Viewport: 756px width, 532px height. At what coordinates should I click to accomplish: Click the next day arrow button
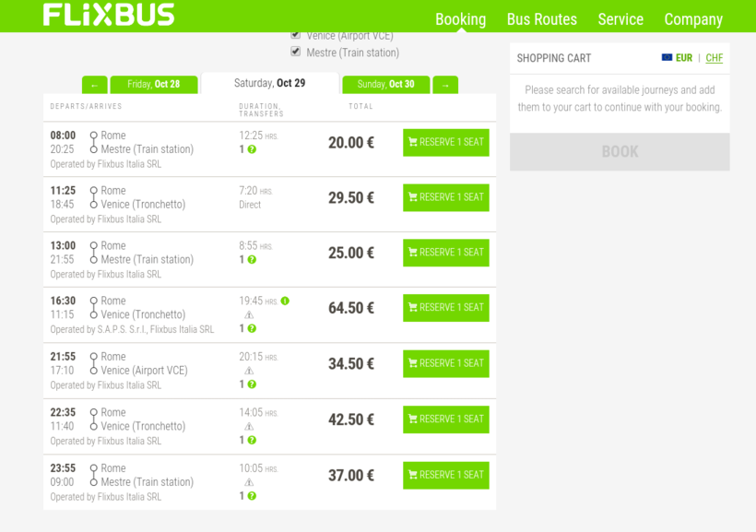pyautogui.click(x=445, y=85)
